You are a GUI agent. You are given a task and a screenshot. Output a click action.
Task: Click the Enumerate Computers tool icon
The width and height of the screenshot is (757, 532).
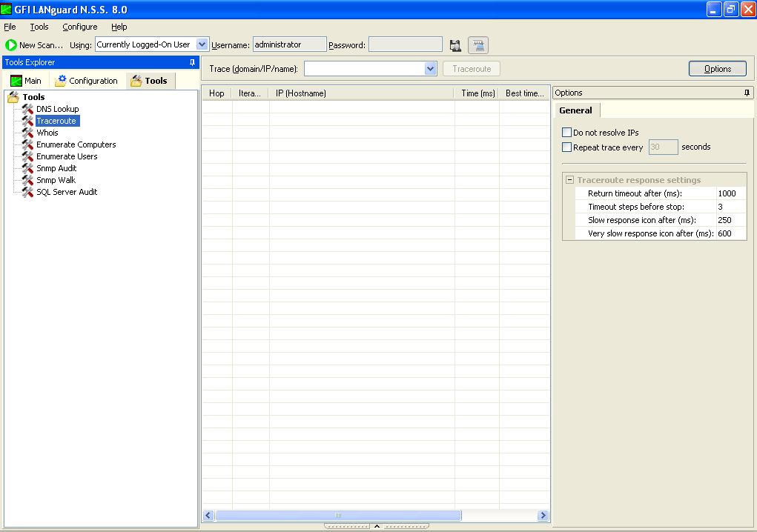click(x=27, y=144)
